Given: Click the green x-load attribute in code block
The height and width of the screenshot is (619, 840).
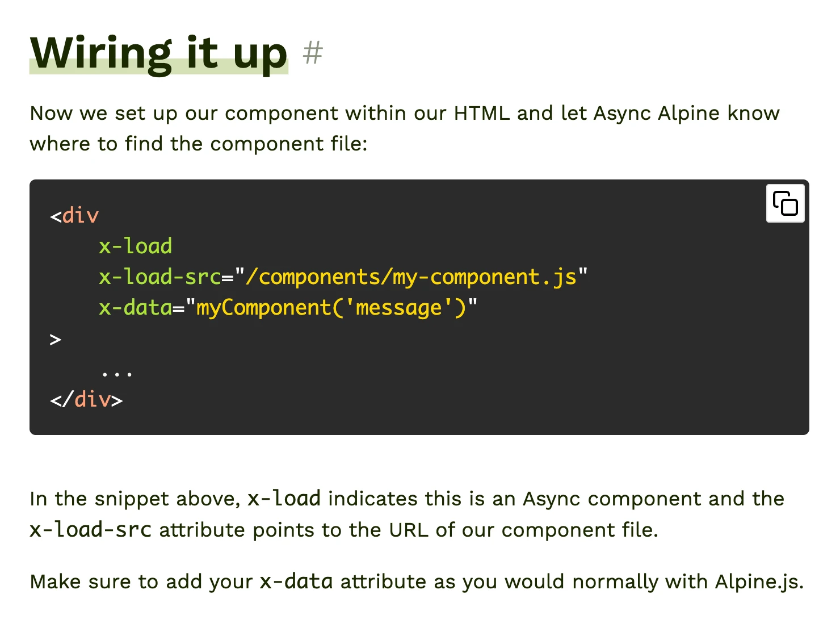Looking at the screenshot, I should 135,246.
